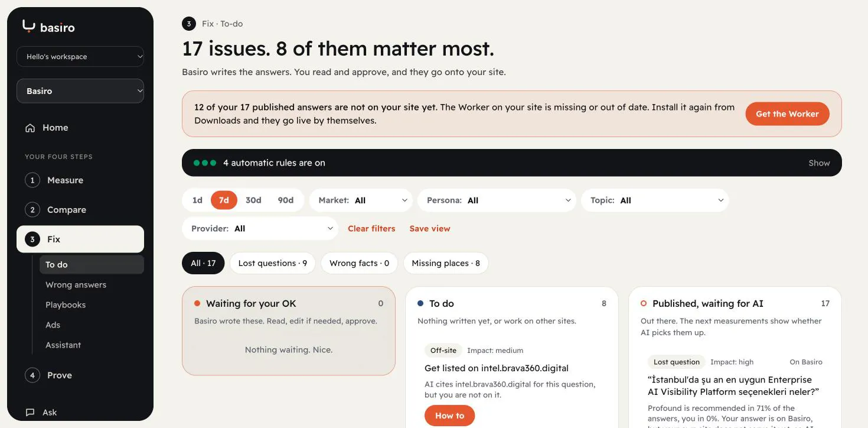Click the Impact: high label
This screenshot has width=868, height=428.
(x=732, y=362)
